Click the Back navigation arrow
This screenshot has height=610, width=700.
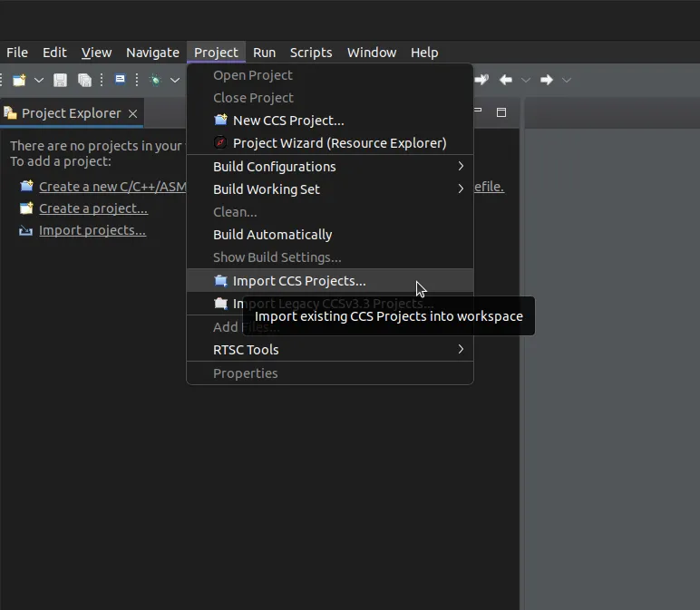[x=506, y=80]
